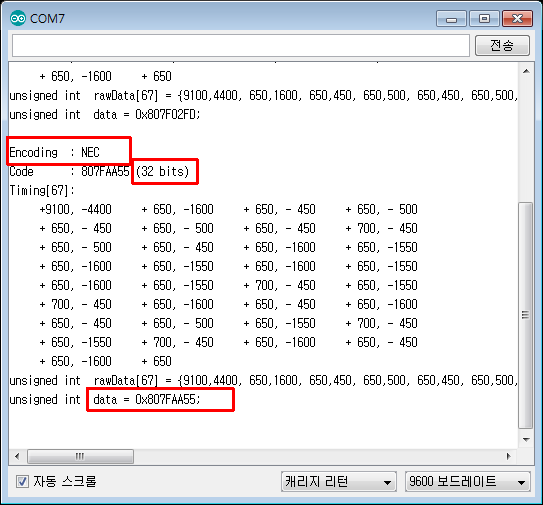Open the 9600 보드레이트 baud rate dropdown
Screen dimensions: 543x505
click(x=468, y=481)
